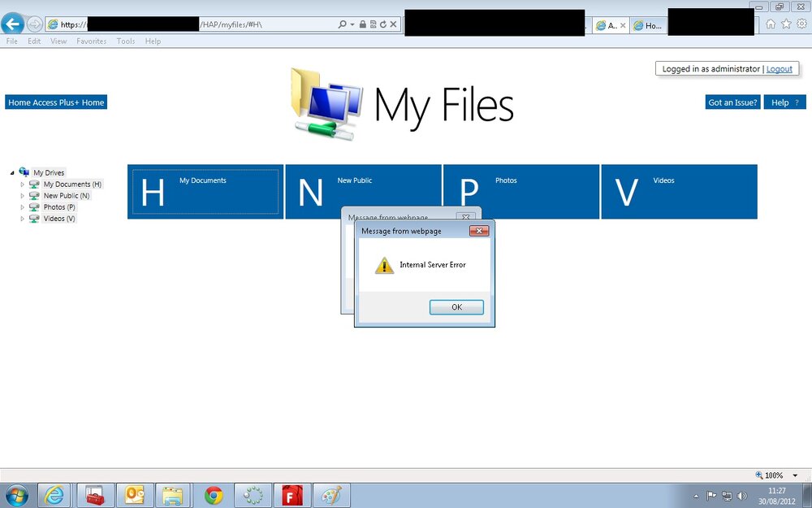Viewport: 812px width, 508px height.
Task: Close the rear Message from webpage dialog
Action: click(465, 216)
